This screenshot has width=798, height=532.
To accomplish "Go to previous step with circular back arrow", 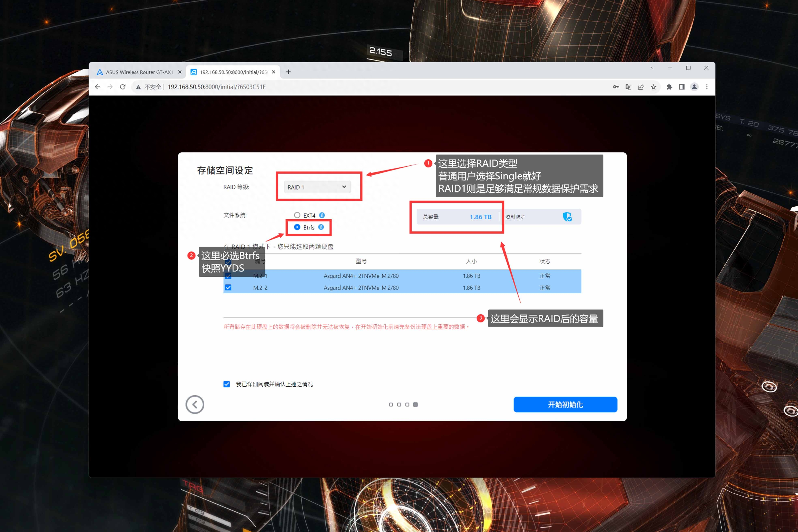I will [x=195, y=404].
